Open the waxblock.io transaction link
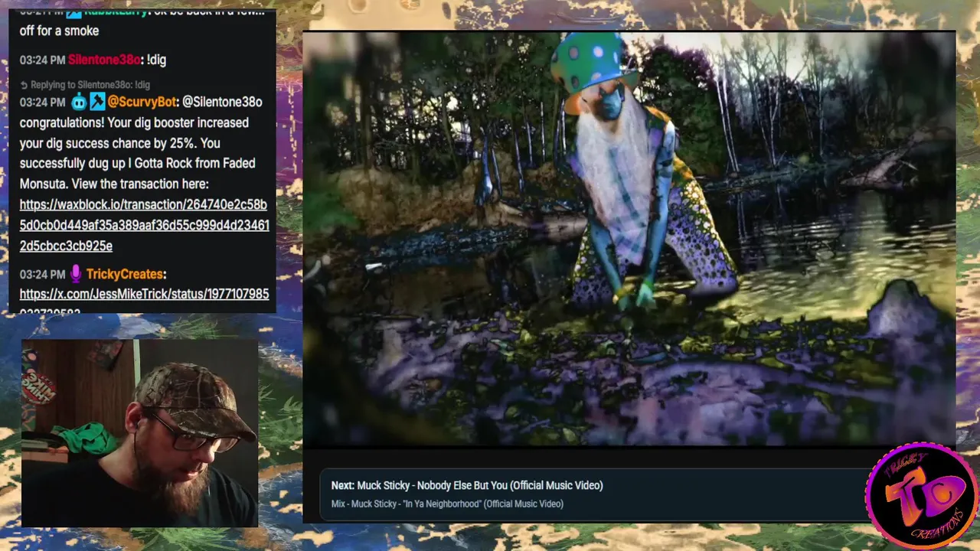This screenshot has width=980, height=551. click(x=144, y=225)
